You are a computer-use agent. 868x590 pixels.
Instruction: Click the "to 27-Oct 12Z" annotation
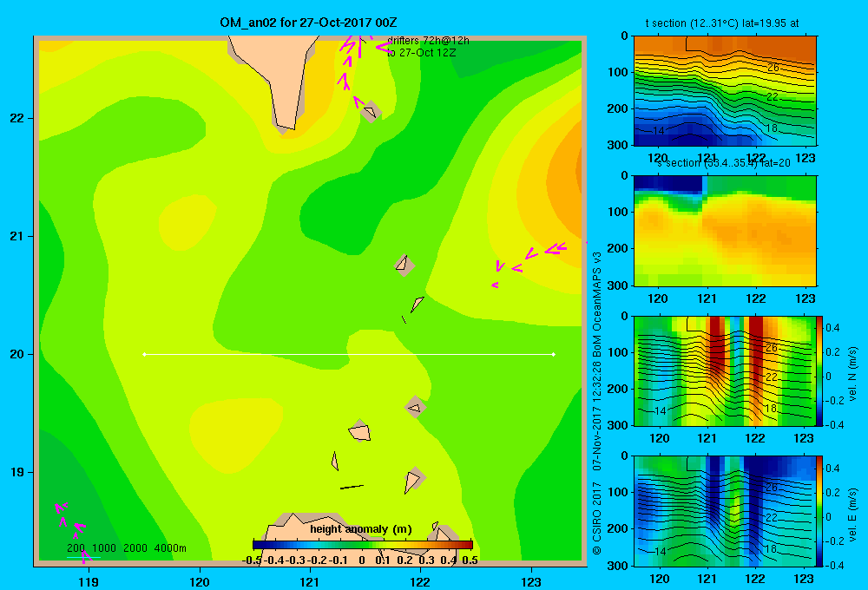click(x=421, y=53)
